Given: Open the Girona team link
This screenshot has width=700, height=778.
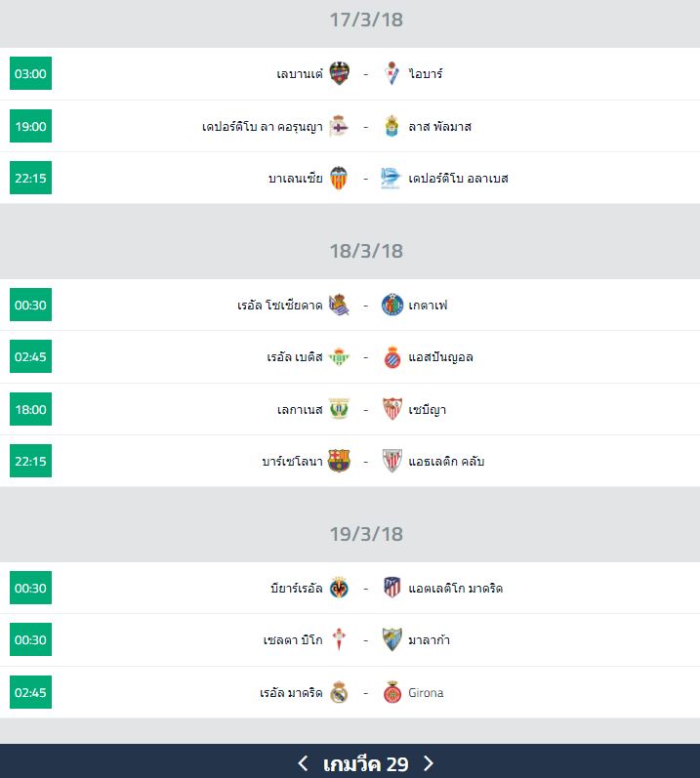Looking at the screenshot, I should pos(426,692).
